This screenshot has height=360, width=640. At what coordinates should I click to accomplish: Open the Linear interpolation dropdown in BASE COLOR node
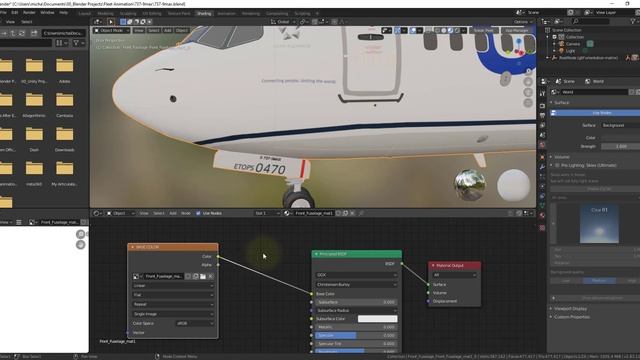173,286
